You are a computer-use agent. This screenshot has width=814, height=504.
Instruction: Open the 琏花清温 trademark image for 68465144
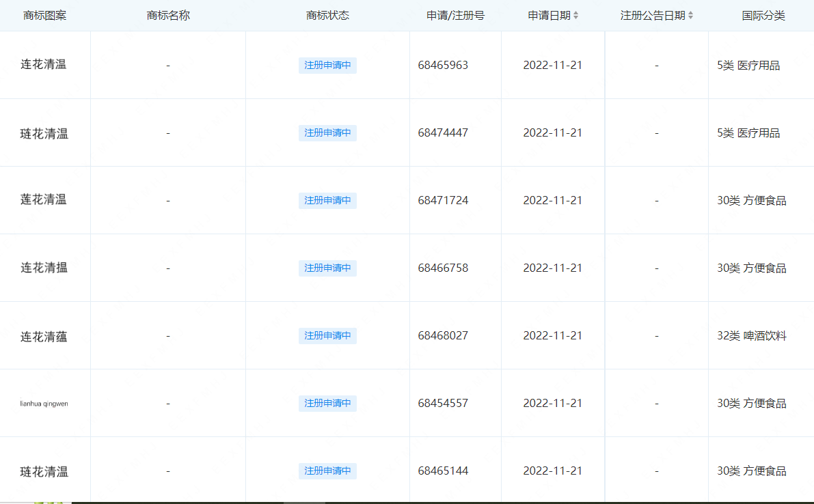[x=44, y=472]
